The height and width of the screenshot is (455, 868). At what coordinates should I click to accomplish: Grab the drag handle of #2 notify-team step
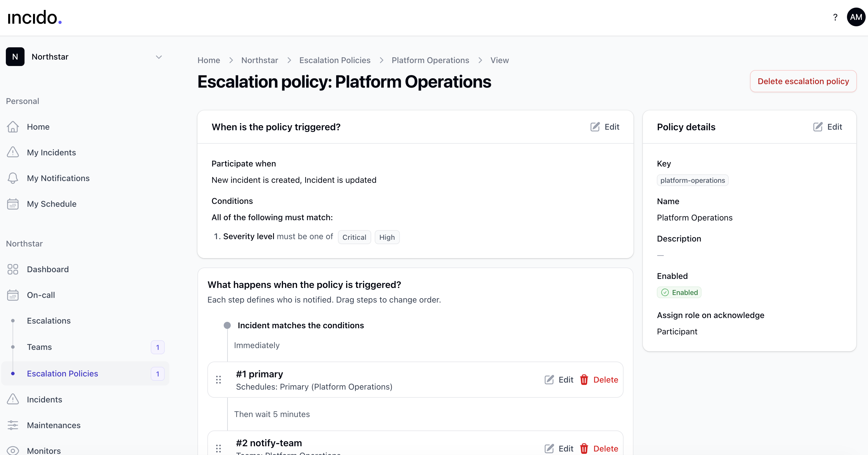pyautogui.click(x=218, y=449)
